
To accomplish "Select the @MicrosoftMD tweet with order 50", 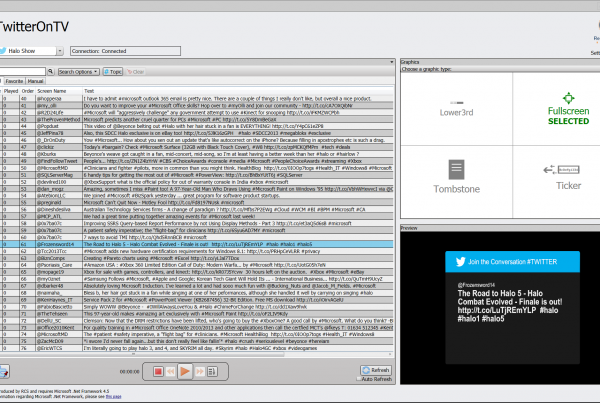I will (197, 168).
